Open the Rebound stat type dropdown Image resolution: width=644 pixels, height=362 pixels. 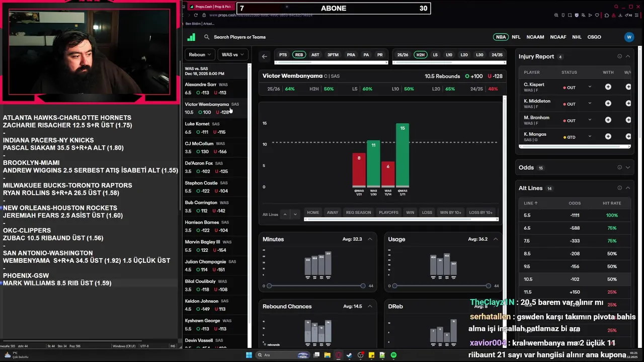click(x=200, y=54)
